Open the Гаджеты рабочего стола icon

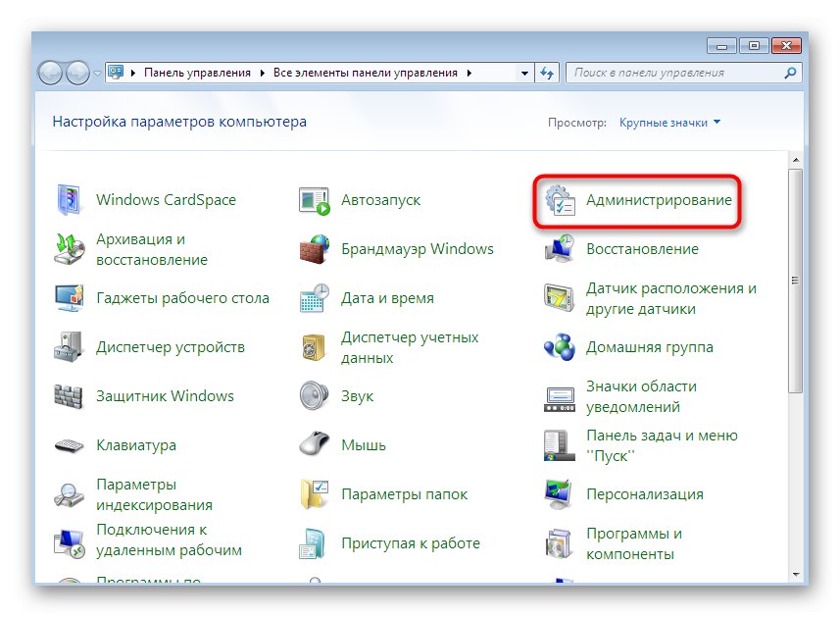point(70,298)
